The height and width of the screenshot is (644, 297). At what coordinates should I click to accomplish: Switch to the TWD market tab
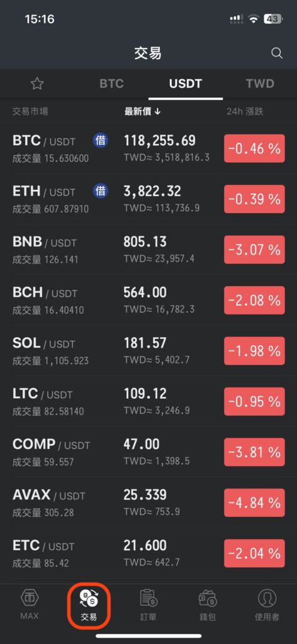tap(260, 84)
